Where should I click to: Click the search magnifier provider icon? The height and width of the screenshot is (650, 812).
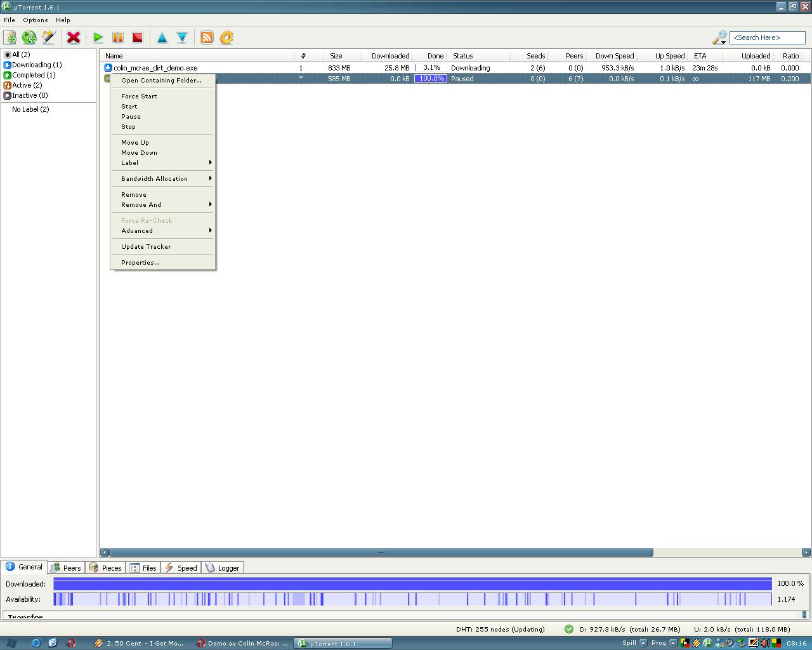pyautogui.click(x=719, y=38)
